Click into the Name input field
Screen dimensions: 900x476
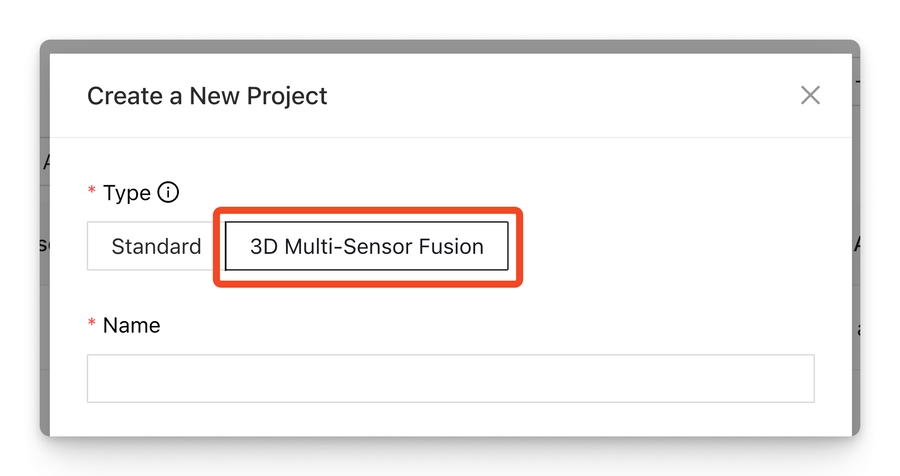[450, 378]
